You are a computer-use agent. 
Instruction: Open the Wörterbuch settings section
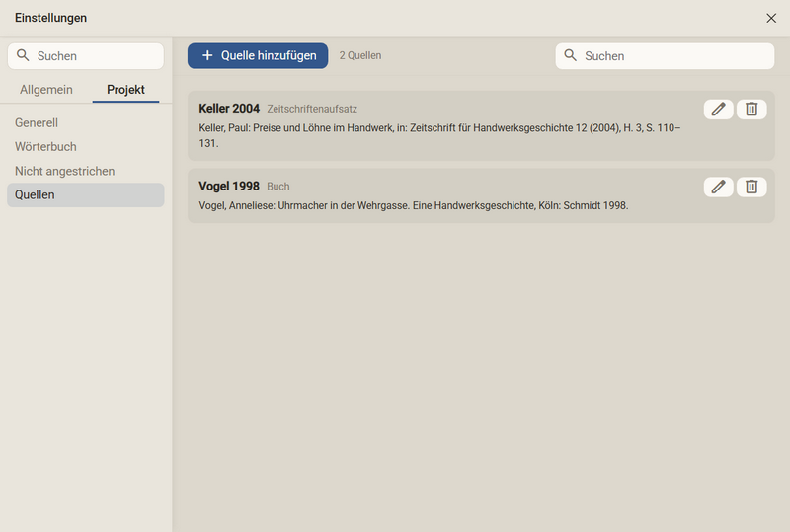coord(86,147)
